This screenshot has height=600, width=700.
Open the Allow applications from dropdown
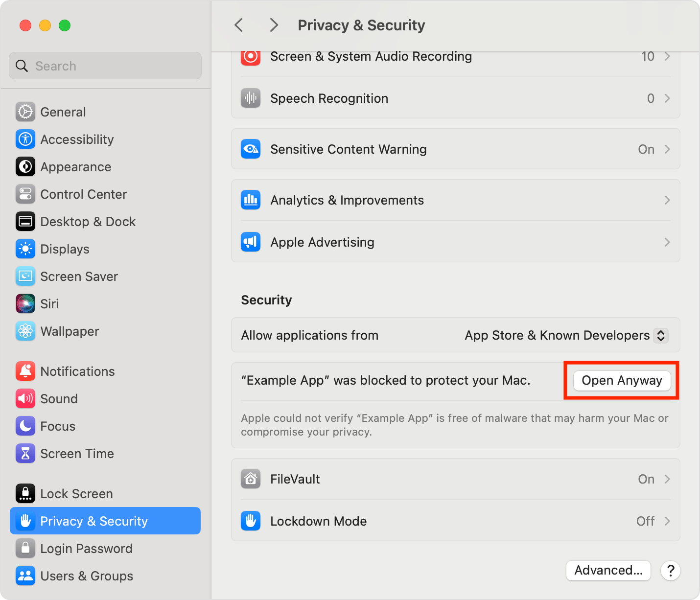[661, 335]
